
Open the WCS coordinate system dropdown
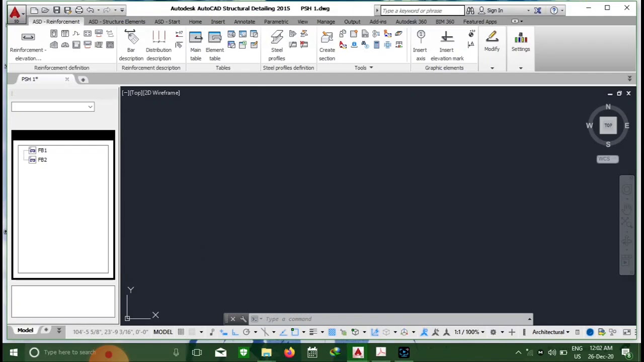tap(607, 159)
